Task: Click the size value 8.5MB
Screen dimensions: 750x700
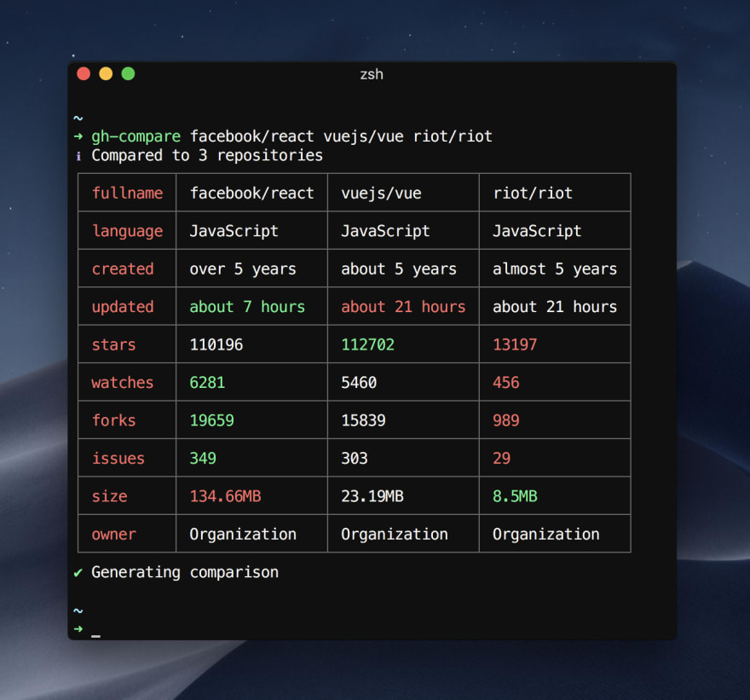Action: [515, 496]
